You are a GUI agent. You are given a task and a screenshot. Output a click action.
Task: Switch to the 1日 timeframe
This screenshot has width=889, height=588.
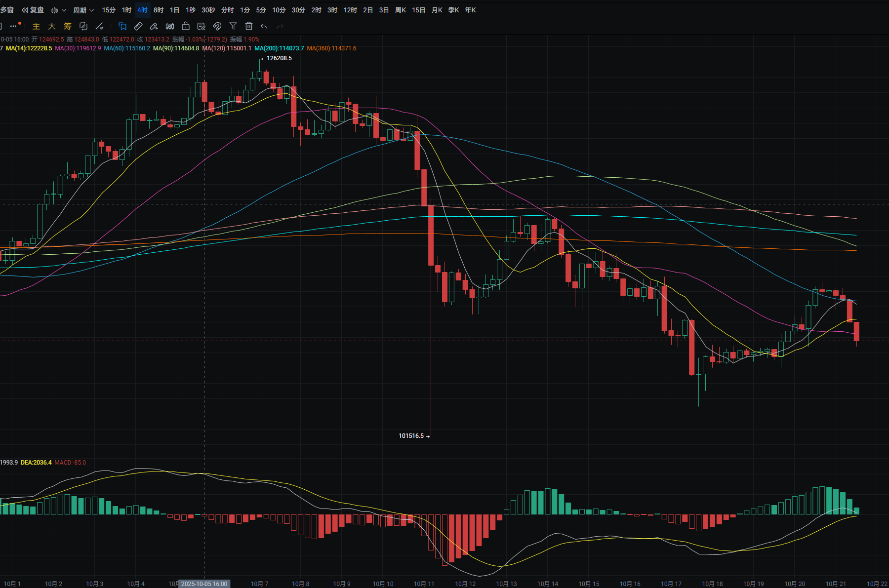coord(174,10)
